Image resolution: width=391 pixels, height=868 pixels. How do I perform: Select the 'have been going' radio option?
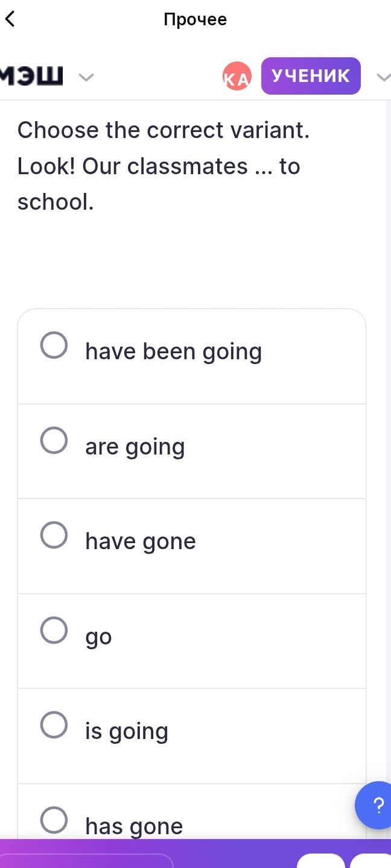tap(54, 345)
